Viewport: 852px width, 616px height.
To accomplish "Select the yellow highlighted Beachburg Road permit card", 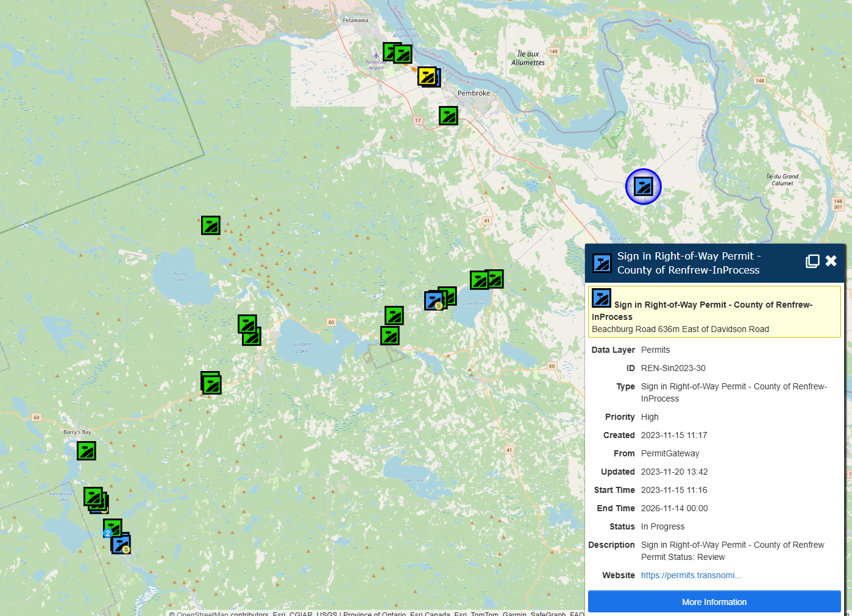I will [714, 311].
